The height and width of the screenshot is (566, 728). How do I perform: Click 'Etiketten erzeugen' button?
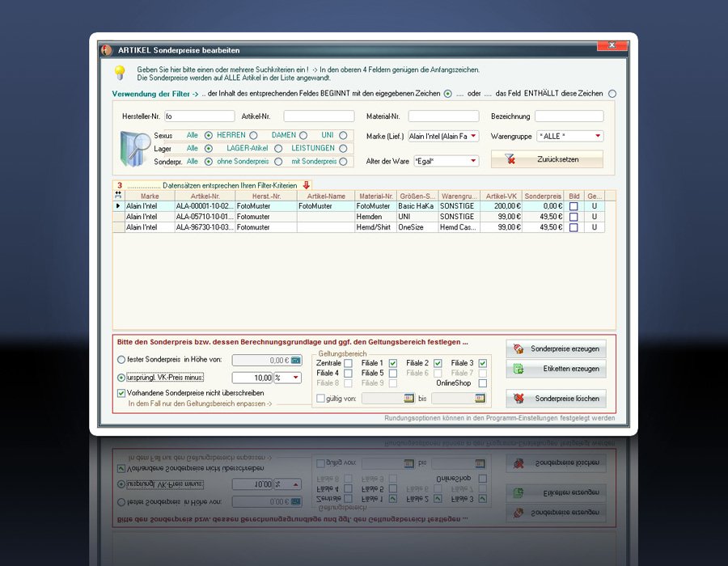point(557,369)
